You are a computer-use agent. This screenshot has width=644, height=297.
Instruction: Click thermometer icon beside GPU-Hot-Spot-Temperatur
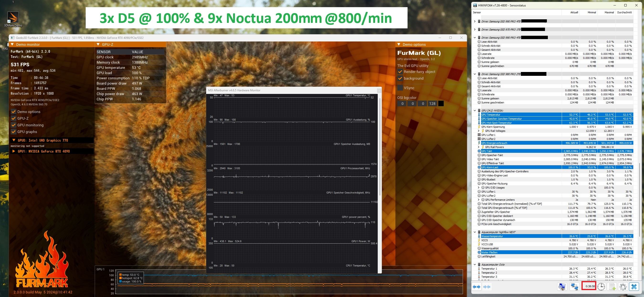tap(479, 123)
